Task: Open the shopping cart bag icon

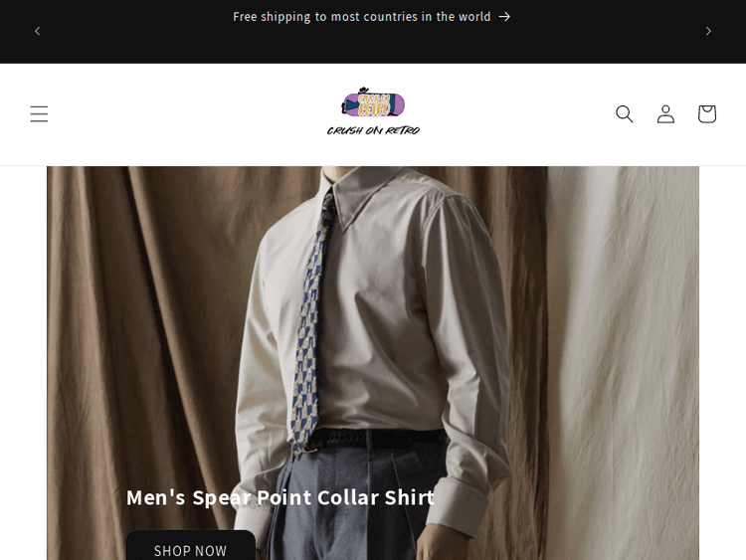Action: (707, 114)
